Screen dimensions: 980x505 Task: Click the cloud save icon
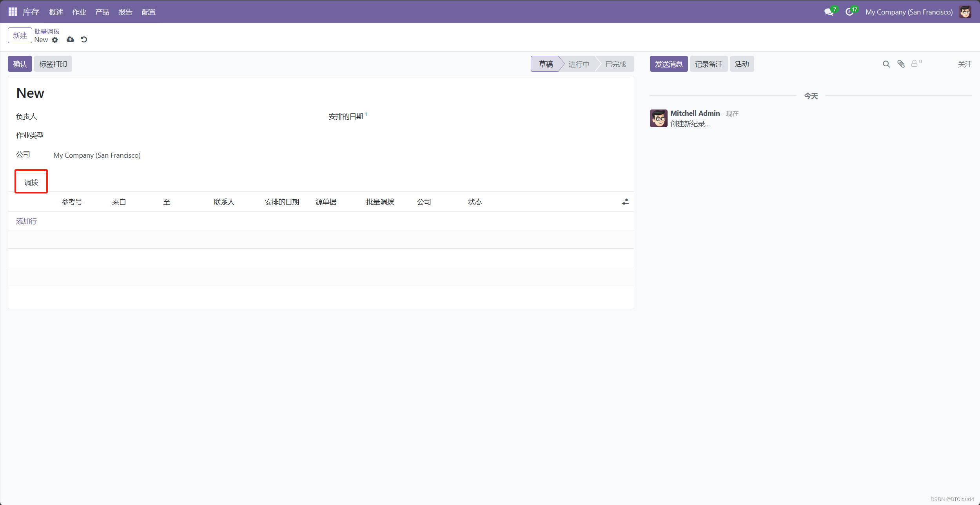pyautogui.click(x=70, y=40)
